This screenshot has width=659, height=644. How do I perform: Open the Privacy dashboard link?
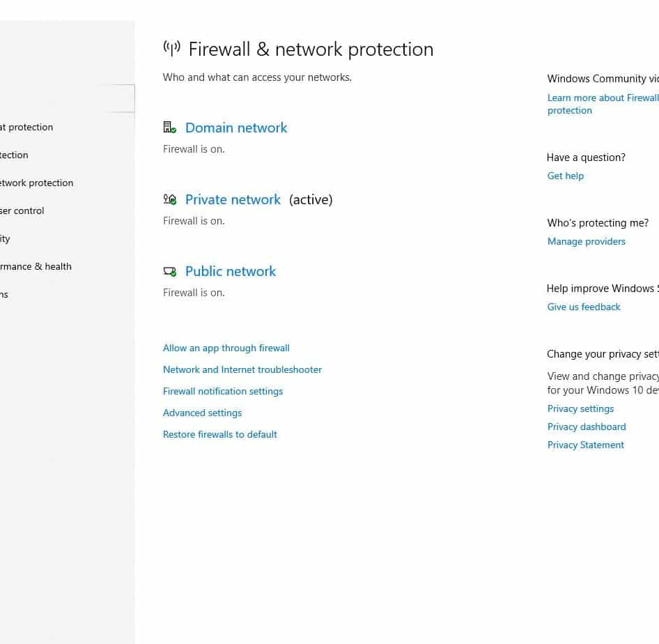click(x=587, y=427)
